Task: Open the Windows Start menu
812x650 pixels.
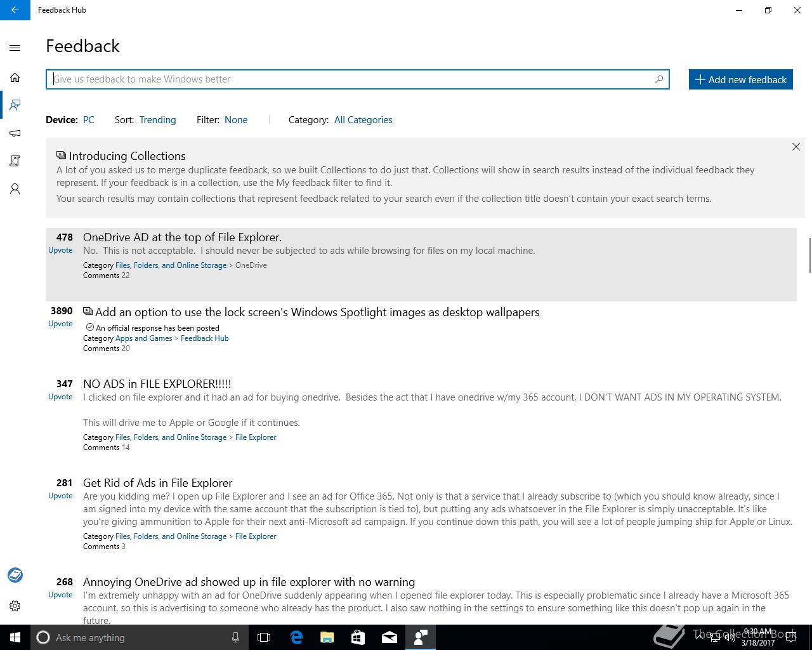Action: [x=15, y=637]
